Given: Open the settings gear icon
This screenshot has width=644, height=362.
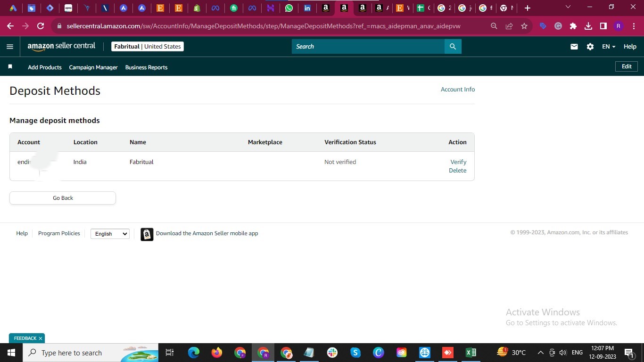Looking at the screenshot, I should click(590, 47).
